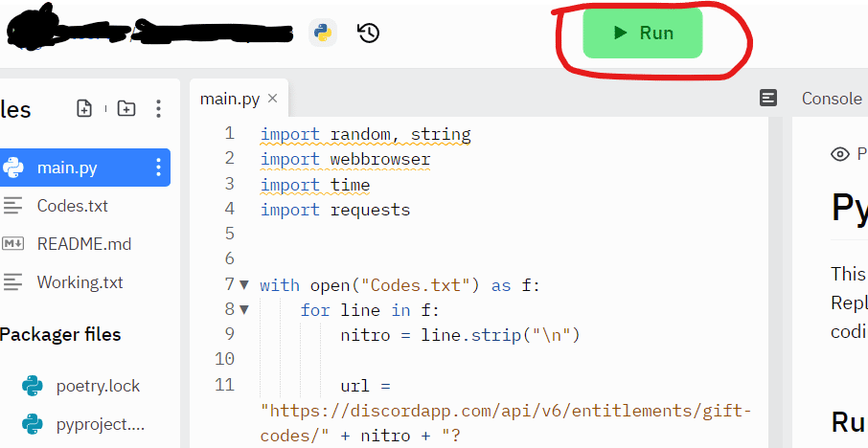This screenshot has width=868, height=448.
Task: Open Working.txt from the file list
Action: click(x=80, y=282)
